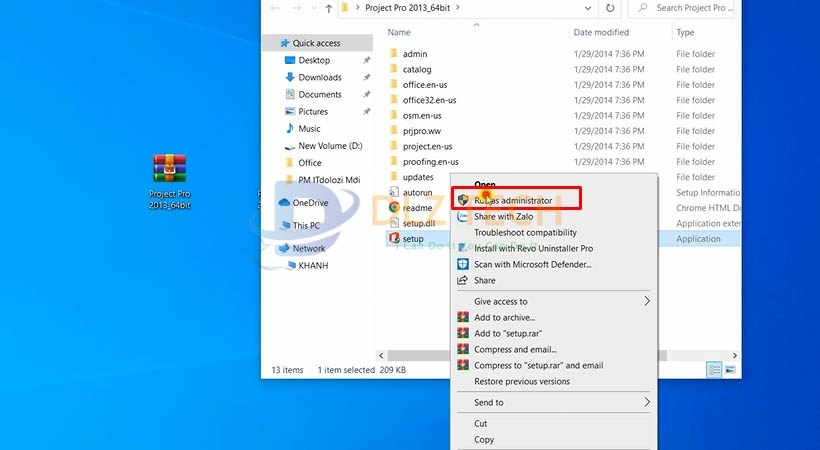Select the office32.en-us folder
The image size is (820, 450).
[x=429, y=100]
